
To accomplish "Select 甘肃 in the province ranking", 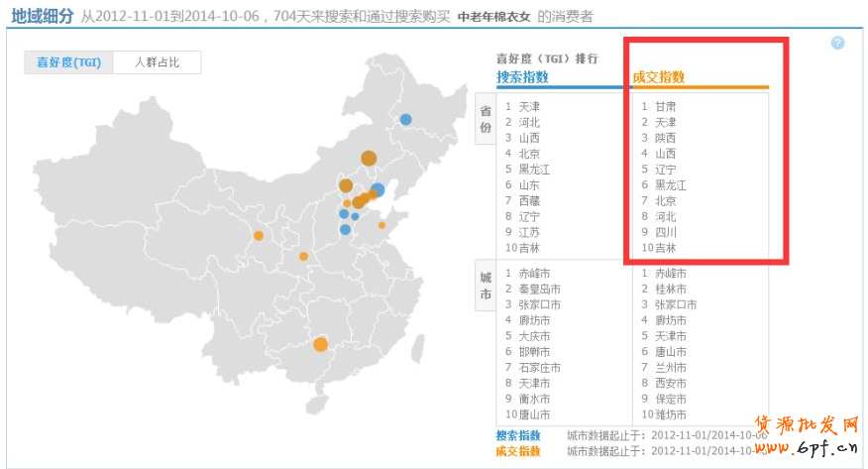I will [665, 106].
